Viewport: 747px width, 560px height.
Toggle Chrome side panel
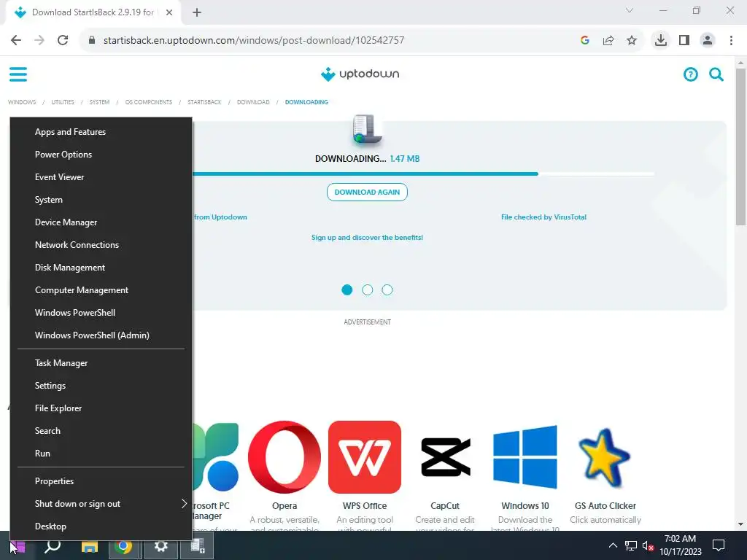[x=684, y=40]
